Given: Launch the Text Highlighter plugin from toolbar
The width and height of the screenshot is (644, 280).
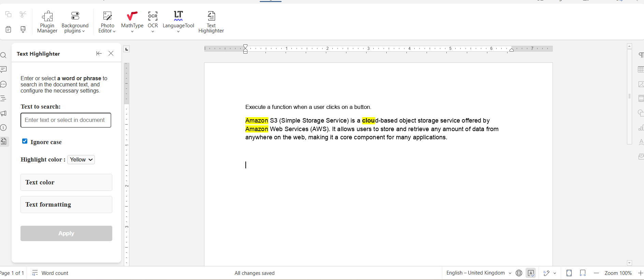Looking at the screenshot, I should (211, 22).
